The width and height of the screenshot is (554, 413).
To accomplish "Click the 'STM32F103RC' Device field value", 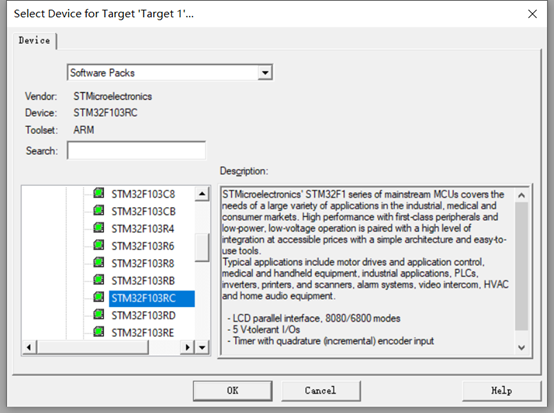I will pyautogui.click(x=105, y=113).
